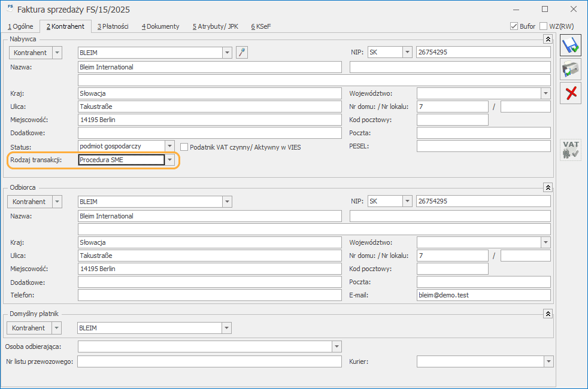Click the VAT taxpayer verification icon
Viewport: 588px width, 389px height.
click(571, 150)
